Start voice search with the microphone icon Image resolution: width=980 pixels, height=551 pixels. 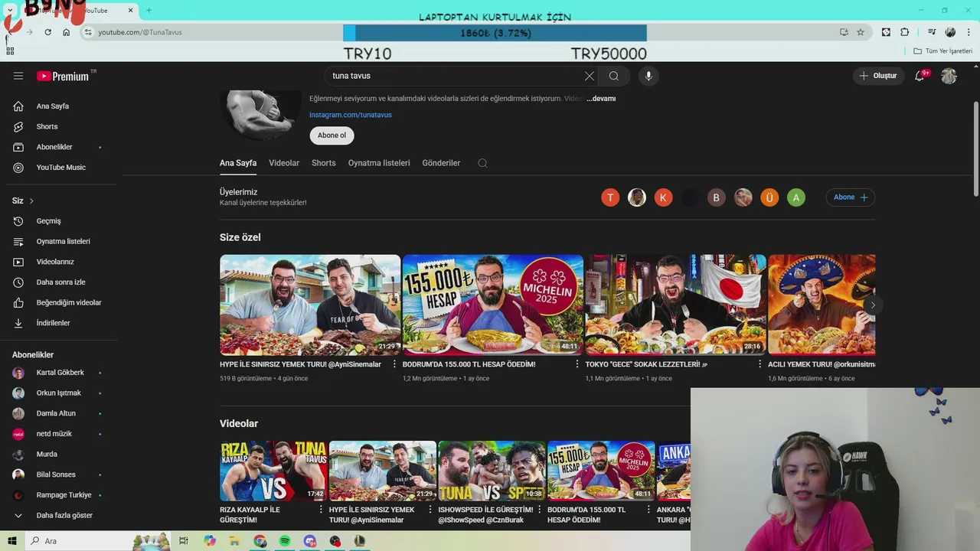point(648,76)
